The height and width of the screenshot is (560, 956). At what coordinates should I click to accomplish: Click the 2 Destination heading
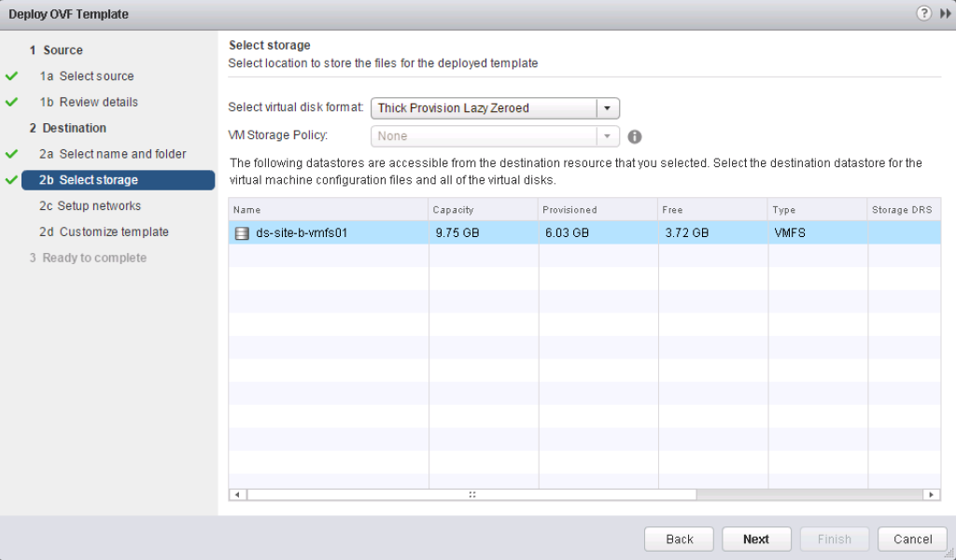pos(67,128)
